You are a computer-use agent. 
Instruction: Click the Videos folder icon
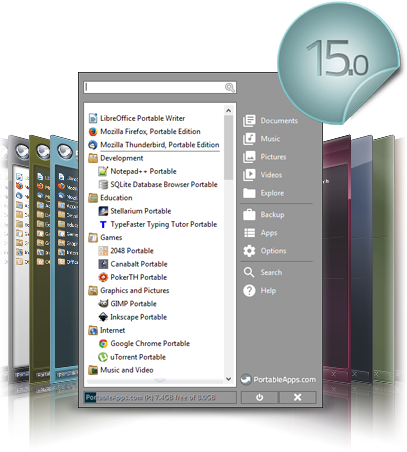(249, 175)
